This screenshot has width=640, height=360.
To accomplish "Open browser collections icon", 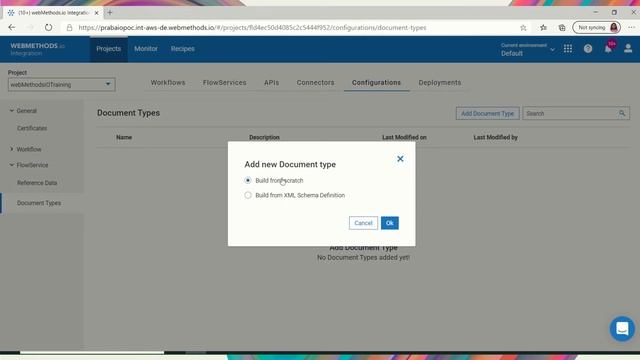I will pos(562,28).
